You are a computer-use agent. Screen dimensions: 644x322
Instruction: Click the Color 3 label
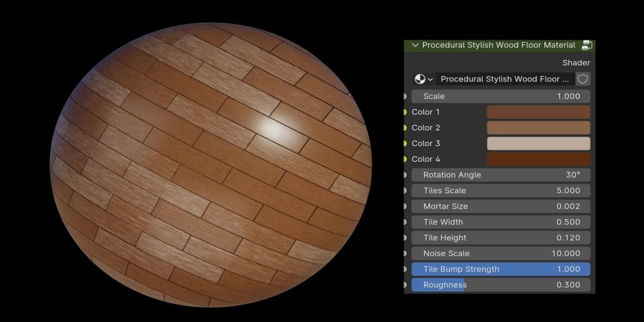426,143
